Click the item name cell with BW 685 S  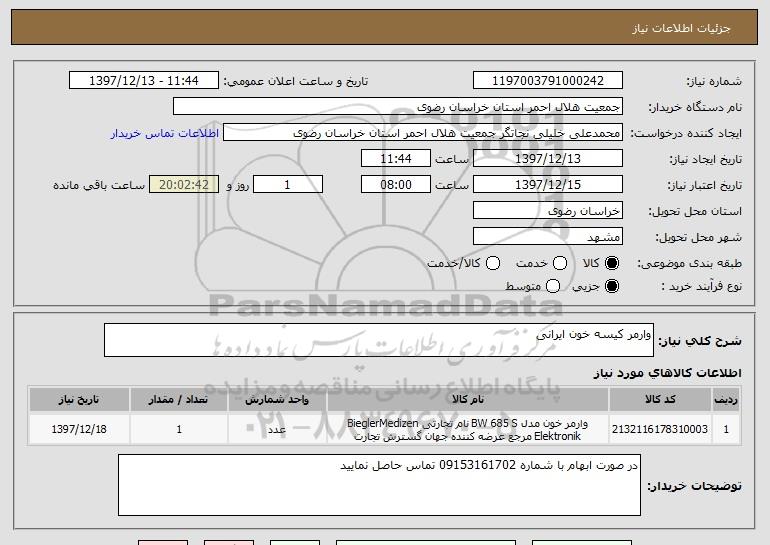(468, 429)
